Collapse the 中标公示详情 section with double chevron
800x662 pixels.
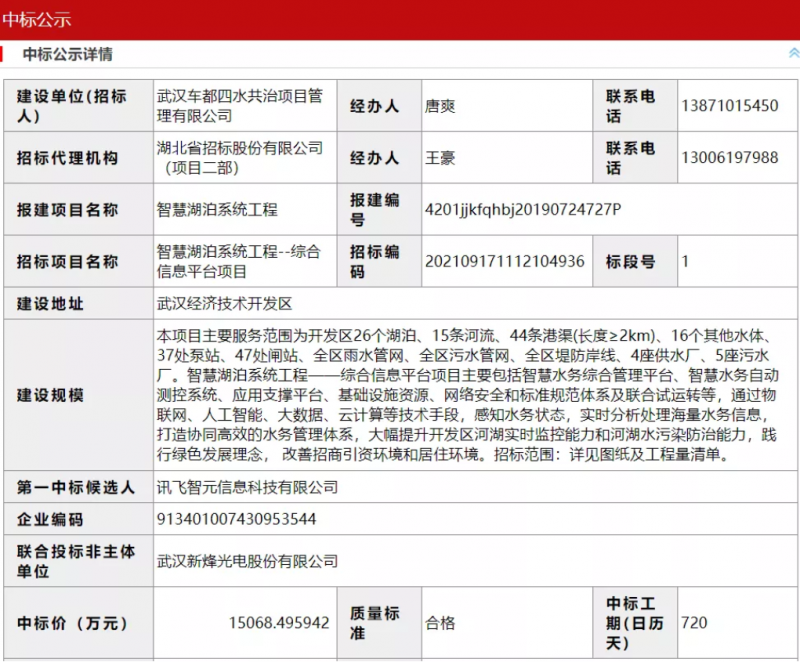(x=793, y=53)
